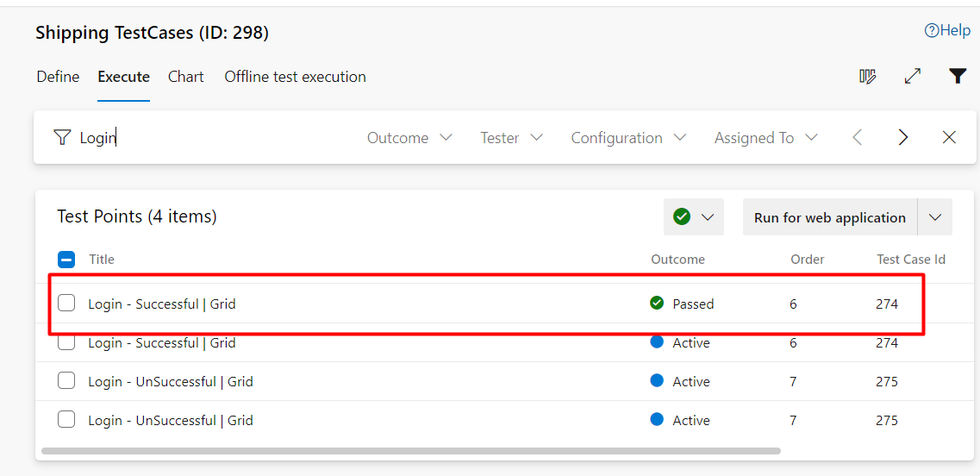This screenshot has height=476, width=980.
Task: Click Run for web application button
Action: coord(830,217)
